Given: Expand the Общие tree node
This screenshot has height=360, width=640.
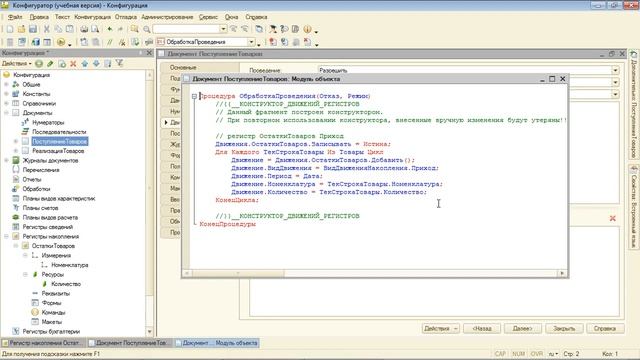Looking at the screenshot, I should coord(6,84).
